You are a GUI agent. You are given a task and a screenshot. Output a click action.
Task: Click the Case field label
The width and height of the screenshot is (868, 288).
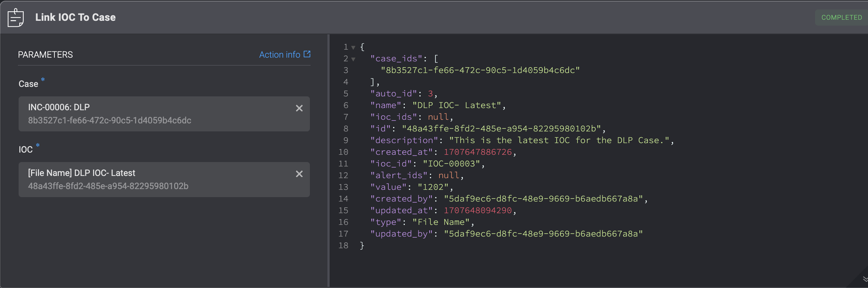coord(28,84)
